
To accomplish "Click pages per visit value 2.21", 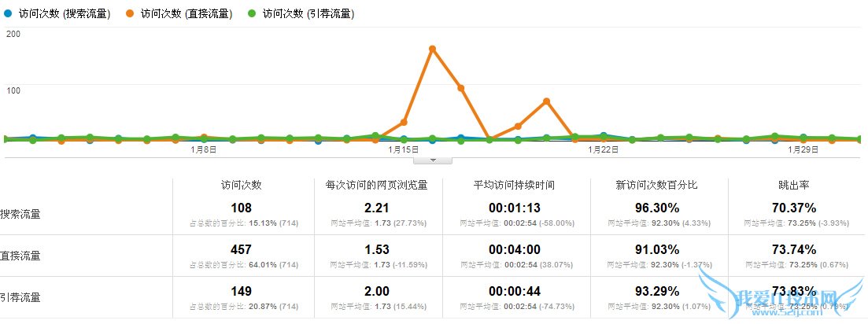I will tap(377, 208).
